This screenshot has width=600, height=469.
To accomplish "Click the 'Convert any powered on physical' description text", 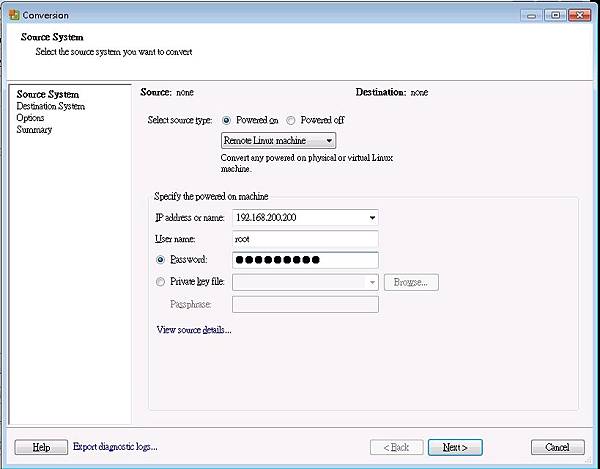I will (307, 163).
